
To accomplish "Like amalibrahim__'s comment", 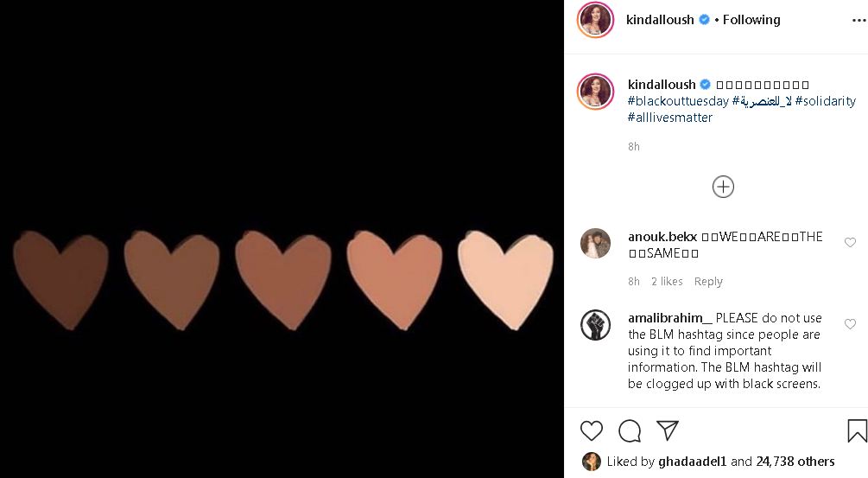I will pos(850,324).
